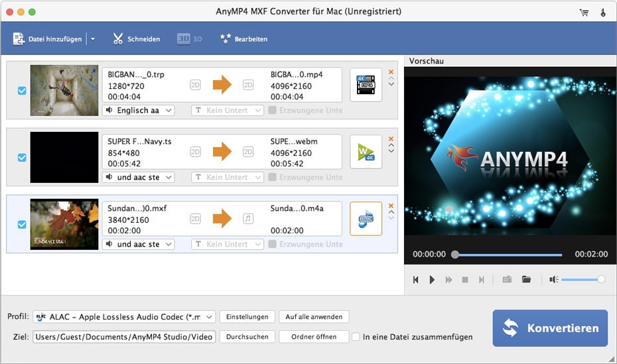Click output 2D icon in BIGBAN row

click(248, 85)
